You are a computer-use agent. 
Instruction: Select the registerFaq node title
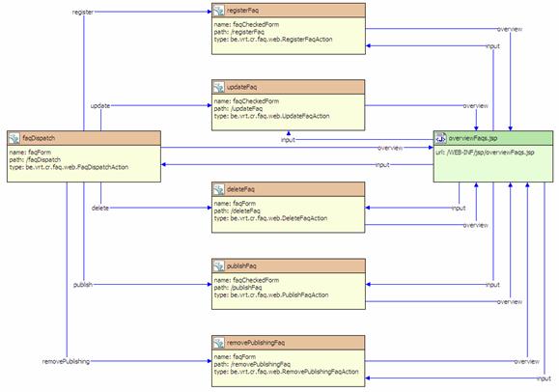pos(242,11)
